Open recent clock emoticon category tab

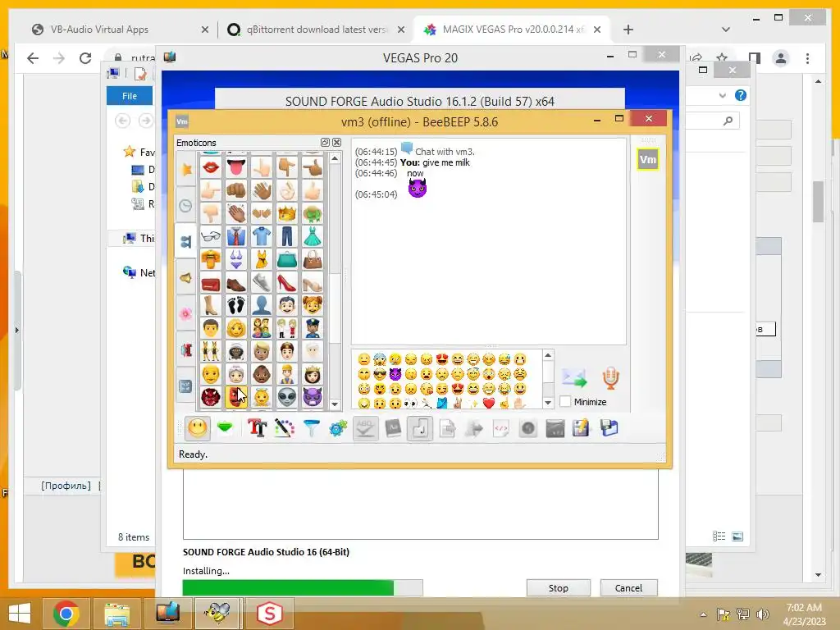click(186, 206)
